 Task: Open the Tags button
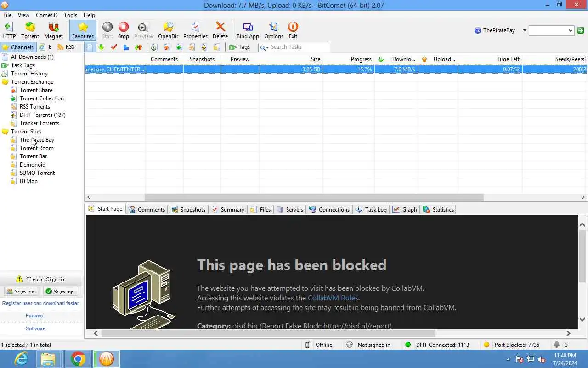(x=240, y=47)
